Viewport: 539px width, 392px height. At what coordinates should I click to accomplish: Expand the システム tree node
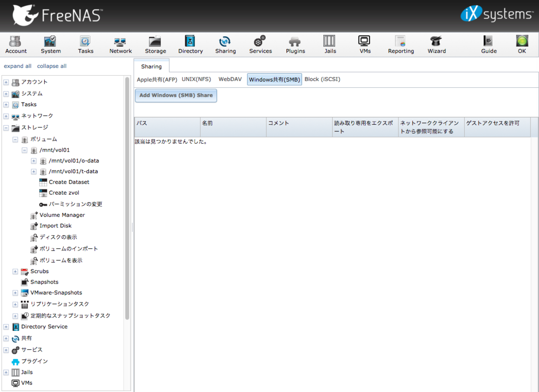(x=6, y=94)
